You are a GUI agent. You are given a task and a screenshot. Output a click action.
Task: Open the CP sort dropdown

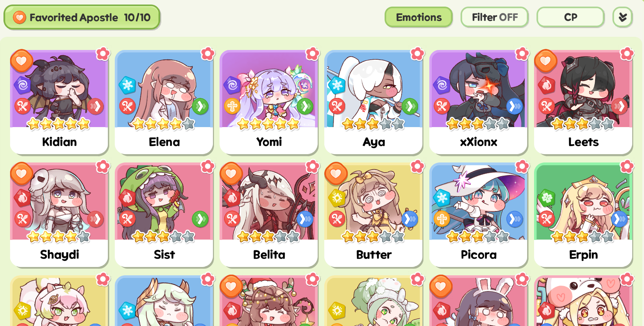pyautogui.click(x=570, y=17)
